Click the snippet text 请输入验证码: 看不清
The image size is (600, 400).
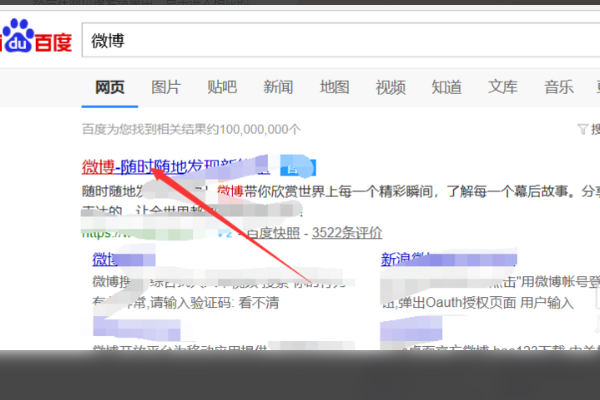click(214, 303)
